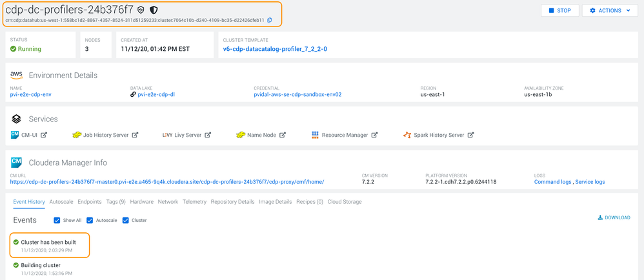Open Livy Server external link icon
Image resolution: width=644 pixels, height=280 pixels.
206,135
